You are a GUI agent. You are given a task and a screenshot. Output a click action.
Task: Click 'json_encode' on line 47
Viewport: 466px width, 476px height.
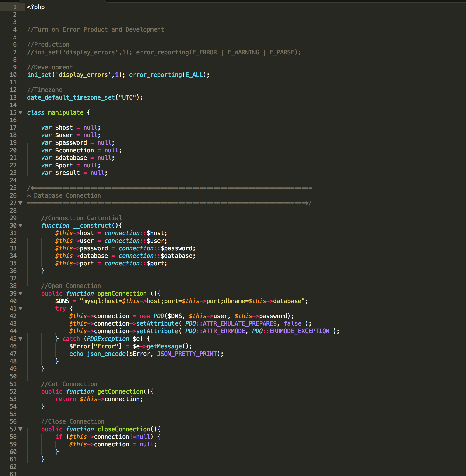pyautogui.click(x=106, y=354)
